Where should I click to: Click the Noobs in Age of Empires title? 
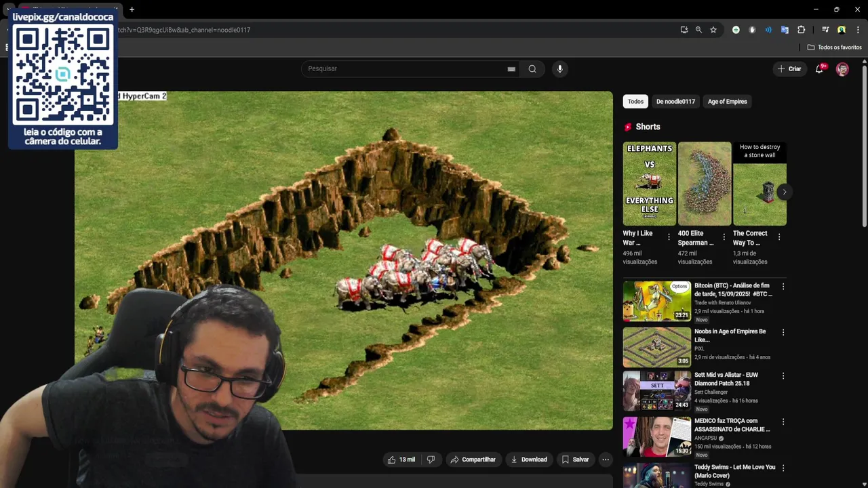(730, 335)
